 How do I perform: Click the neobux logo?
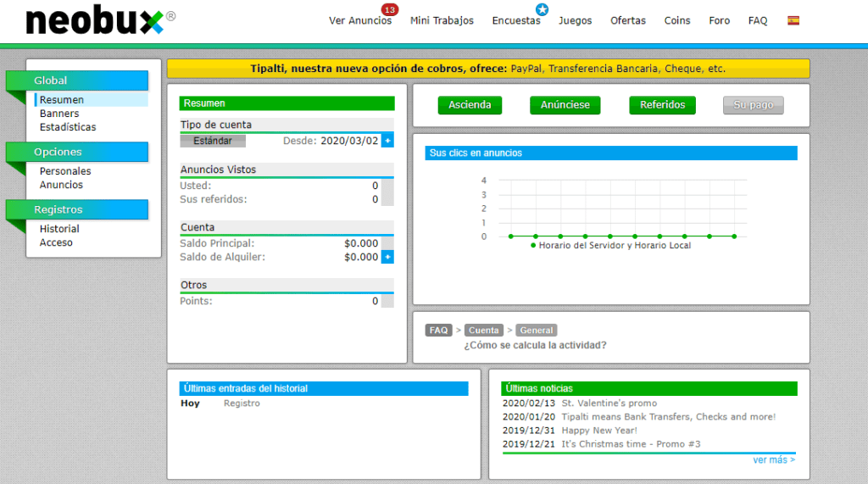click(100, 20)
